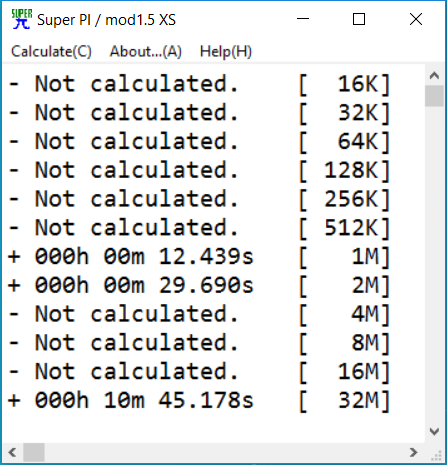Open the Help(H) menu
Image resolution: width=447 pixels, height=465 pixels.
click(x=226, y=52)
